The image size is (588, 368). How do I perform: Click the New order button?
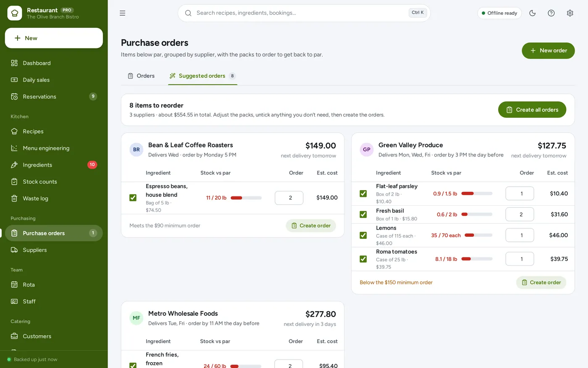point(548,50)
